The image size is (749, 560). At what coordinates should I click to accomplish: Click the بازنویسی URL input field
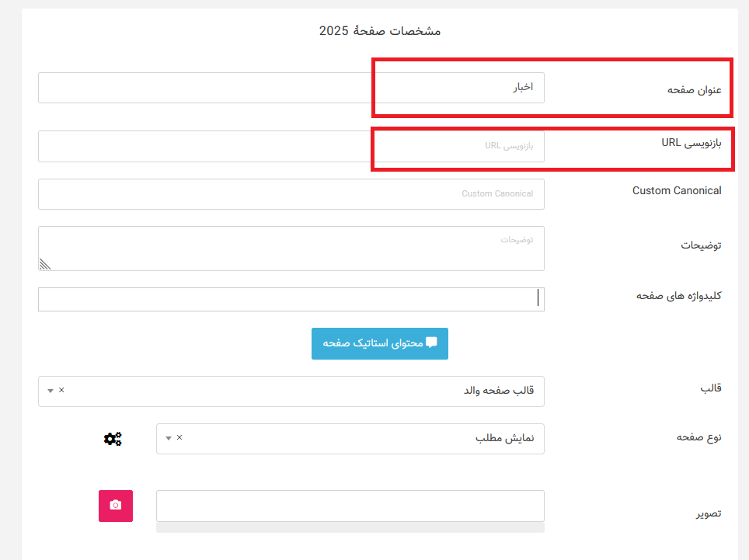(x=458, y=146)
